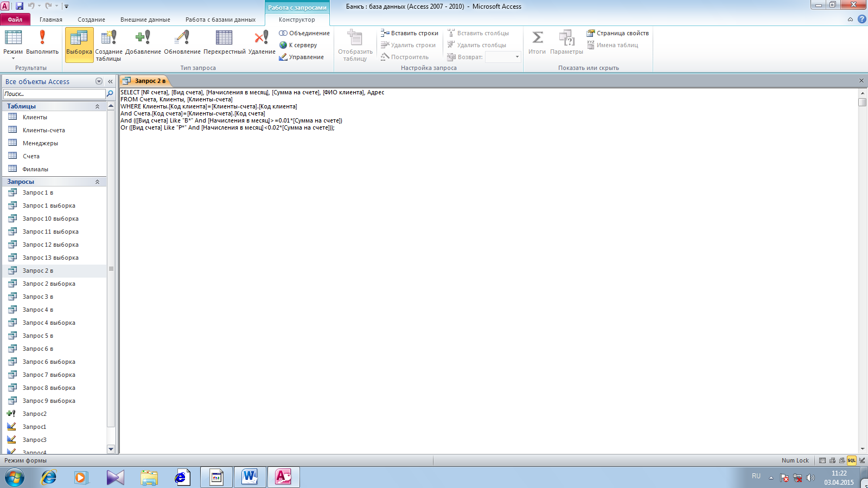868x488 pixels.
Task: Open the Windows Start button
Action: tap(15, 478)
